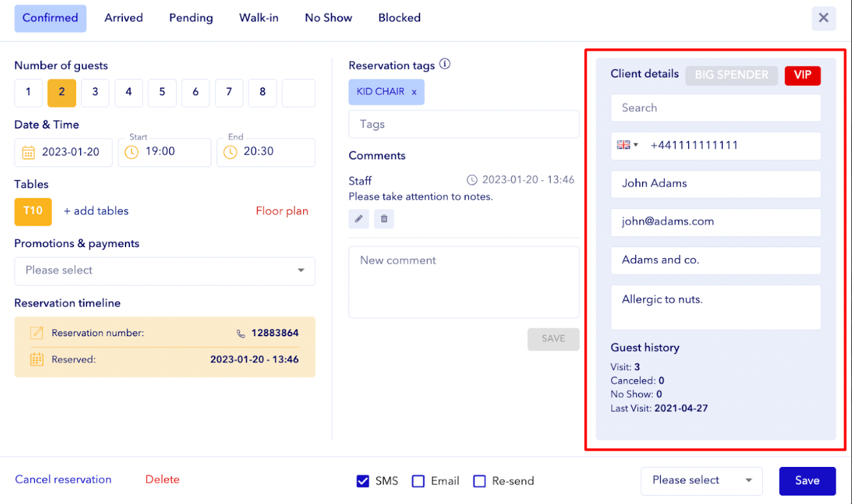Viewport: 852px width, 504px height.
Task: Click the Tags input field
Action: click(464, 124)
